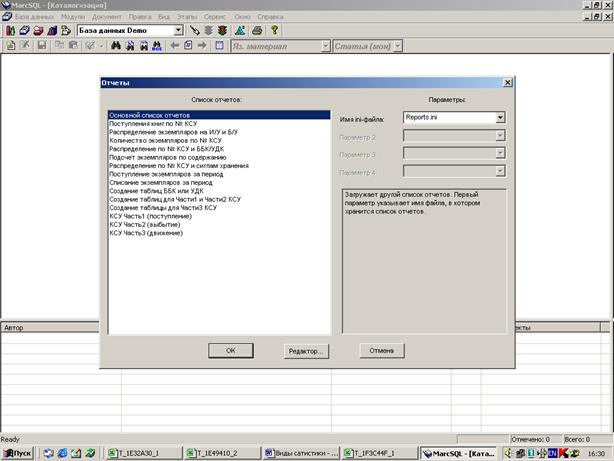Expand the Имя ini-файла combo box
Viewport: 614px width, 461px height.
500,118
